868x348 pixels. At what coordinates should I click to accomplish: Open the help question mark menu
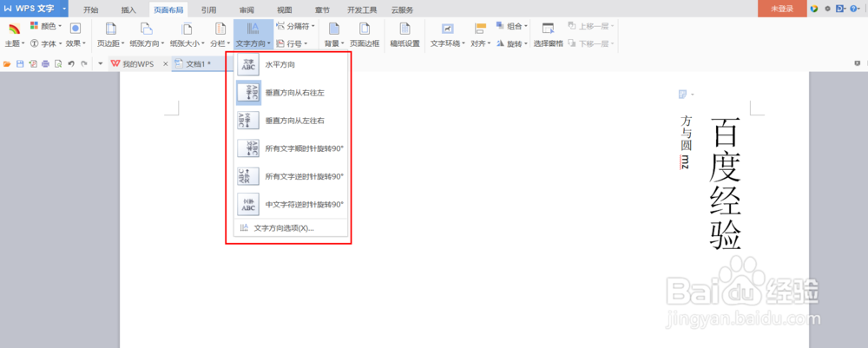pyautogui.click(x=855, y=9)
